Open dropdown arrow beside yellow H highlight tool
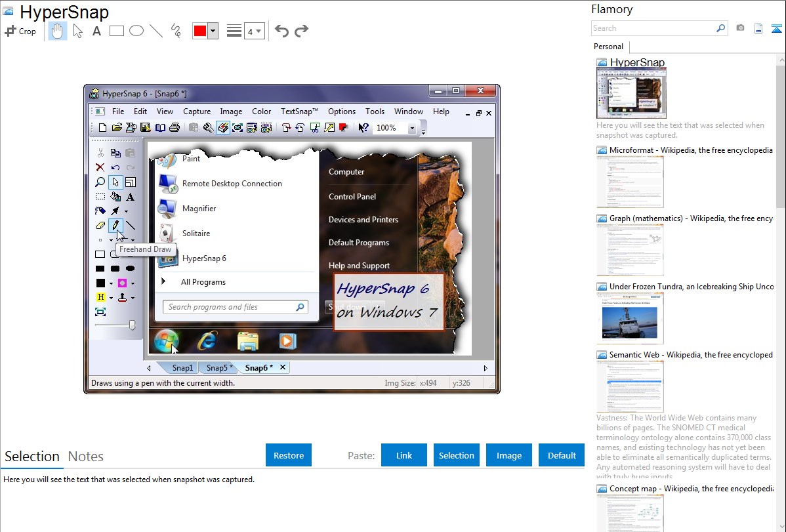786x532 pixels. [x=112, y=298]
